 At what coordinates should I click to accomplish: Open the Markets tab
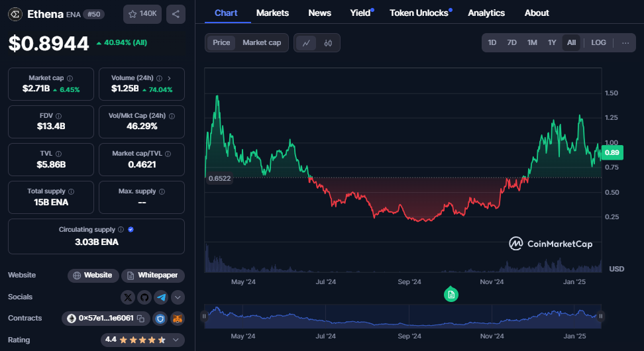[272, 13]
